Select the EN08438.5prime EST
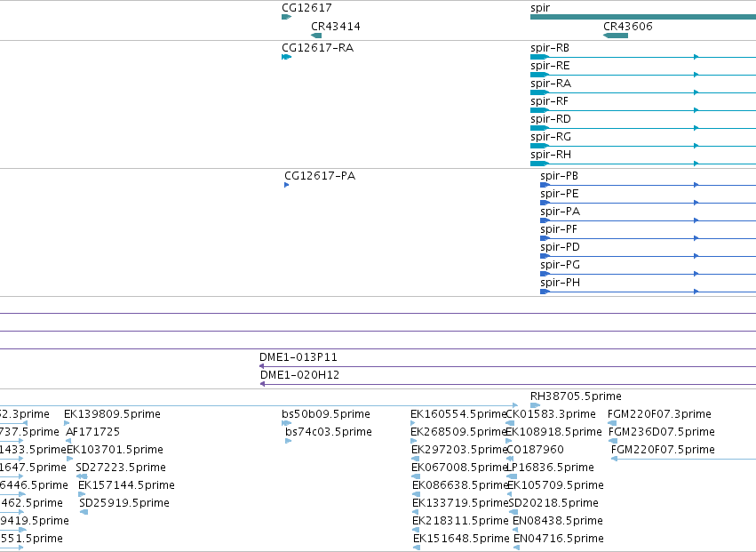756x552 pixels. [515, 530]
